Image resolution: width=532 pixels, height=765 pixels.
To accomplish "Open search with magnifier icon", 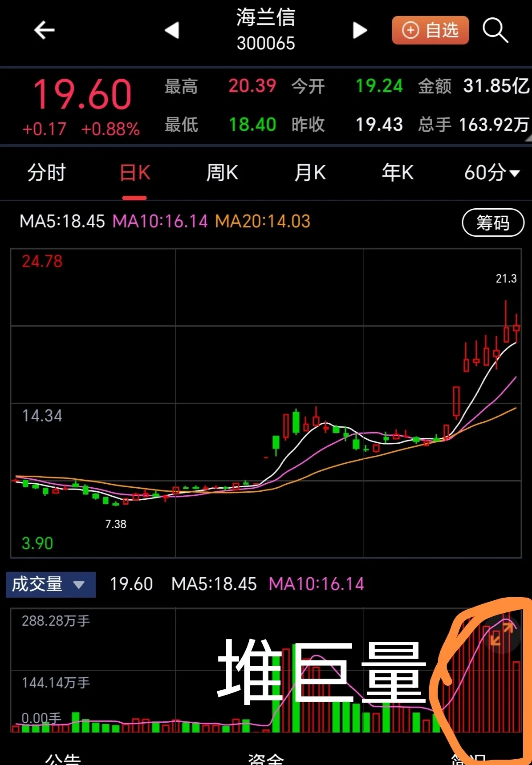I will [495, 30].
